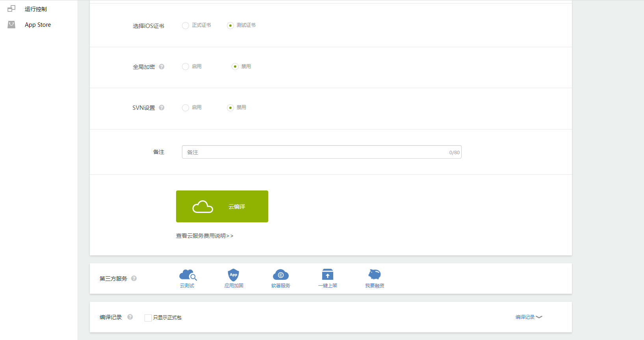
Task: Click the 一键上架 service link text
Action: 328,286
